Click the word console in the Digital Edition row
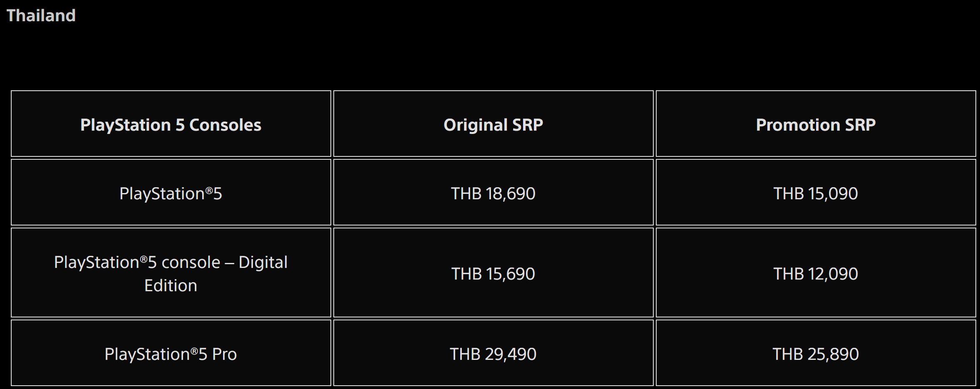Image resolution: width=980 pixels, height=389 pixels. [191, 263]
